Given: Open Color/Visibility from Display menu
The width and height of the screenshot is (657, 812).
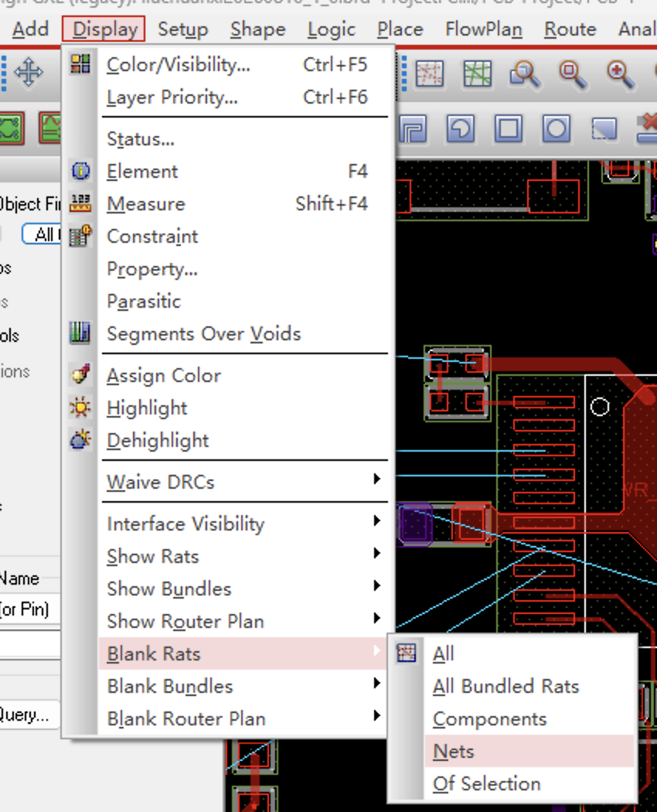Looking at the screenshot, I should coord(243,65).
